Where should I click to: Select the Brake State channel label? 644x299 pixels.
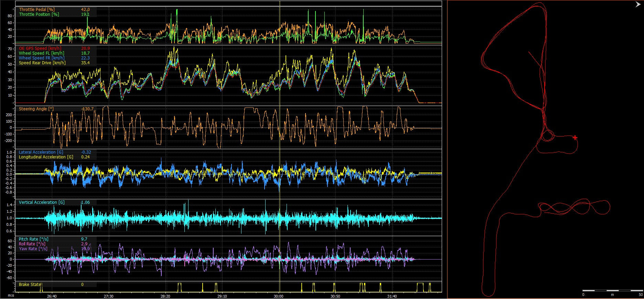click(x=30, y=285)
